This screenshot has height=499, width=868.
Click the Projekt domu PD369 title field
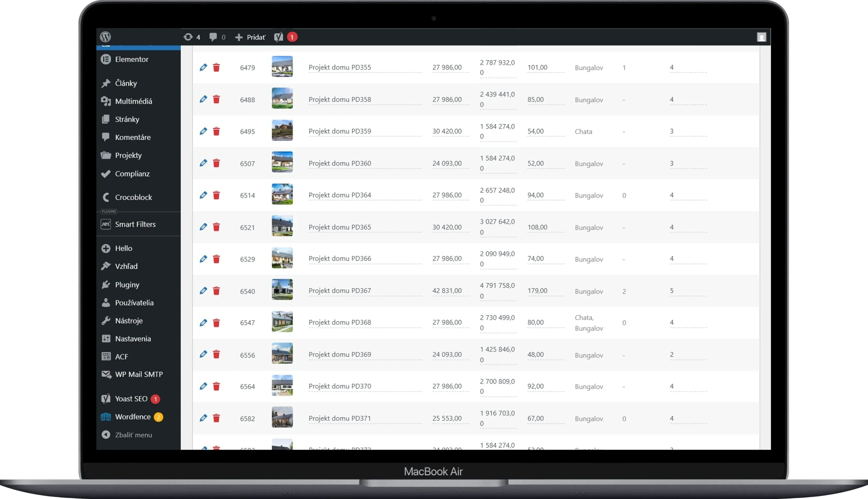coord(340,354)
